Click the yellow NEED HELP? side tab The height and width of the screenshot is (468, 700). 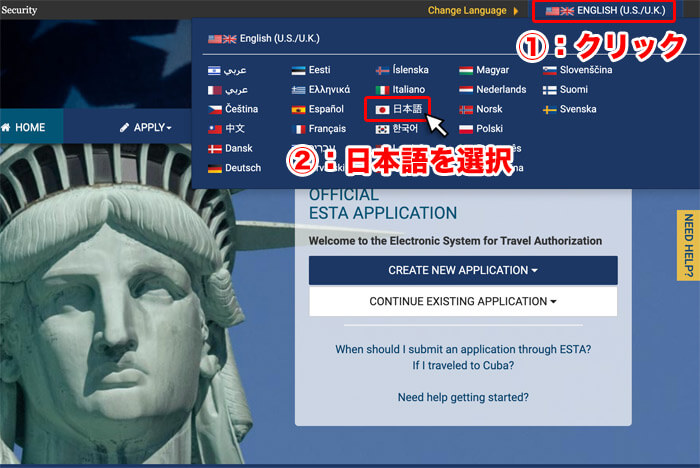(688, 245)
